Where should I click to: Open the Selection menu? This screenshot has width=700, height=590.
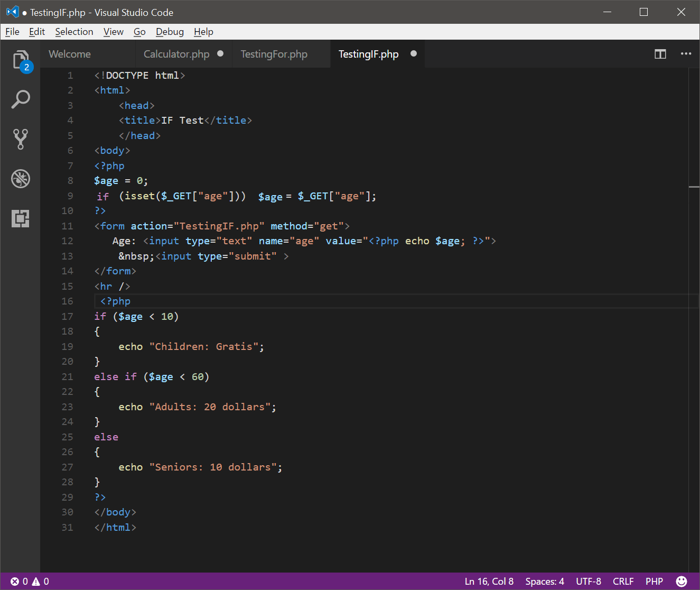point(74,32)
